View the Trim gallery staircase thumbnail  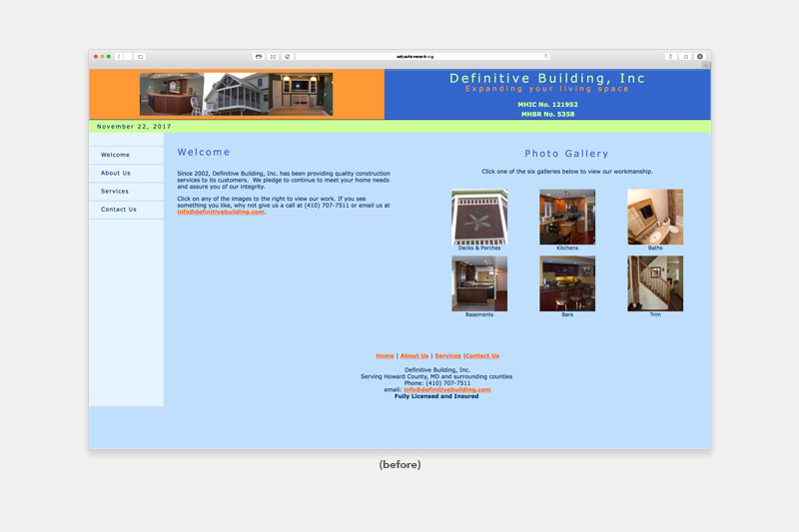coord(655,283)
